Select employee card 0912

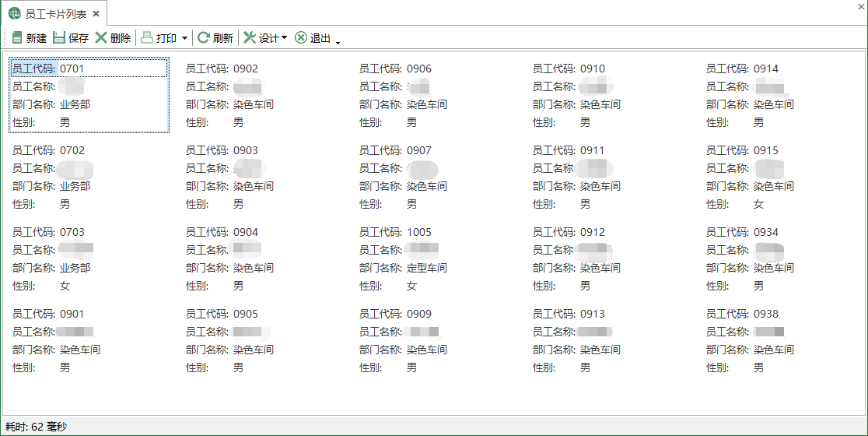point(610,258)
